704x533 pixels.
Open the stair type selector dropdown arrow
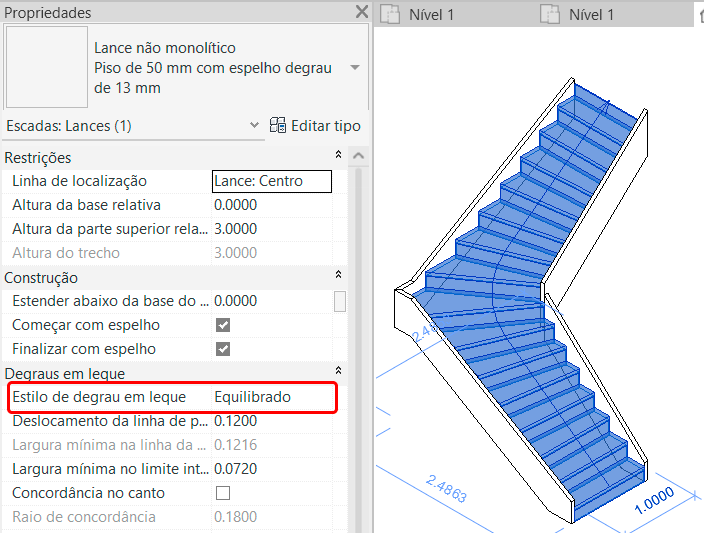[x=355, y=68]
